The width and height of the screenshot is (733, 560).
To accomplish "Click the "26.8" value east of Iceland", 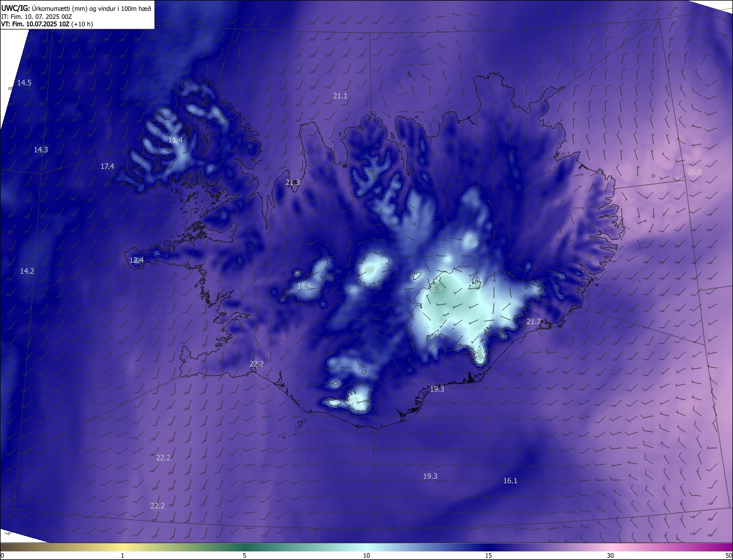I will pyautogui.click(x=695, y=172).
